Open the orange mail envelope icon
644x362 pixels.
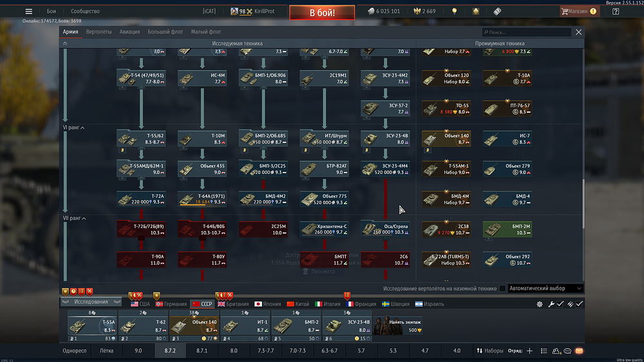pos(579,351)
